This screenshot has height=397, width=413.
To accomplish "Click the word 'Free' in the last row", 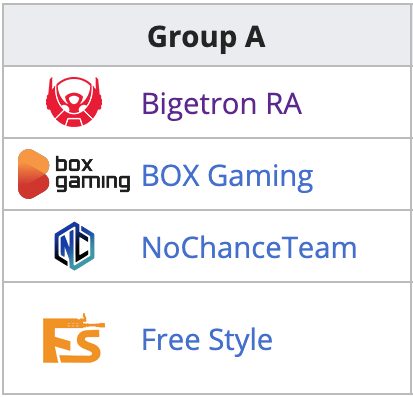I will (x=171, y=339).
